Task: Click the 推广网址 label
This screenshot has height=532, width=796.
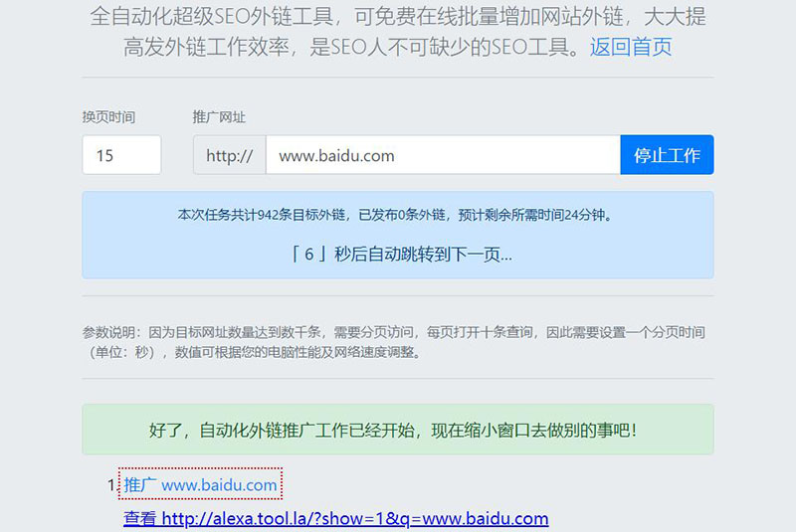Action: pos(219,117)
